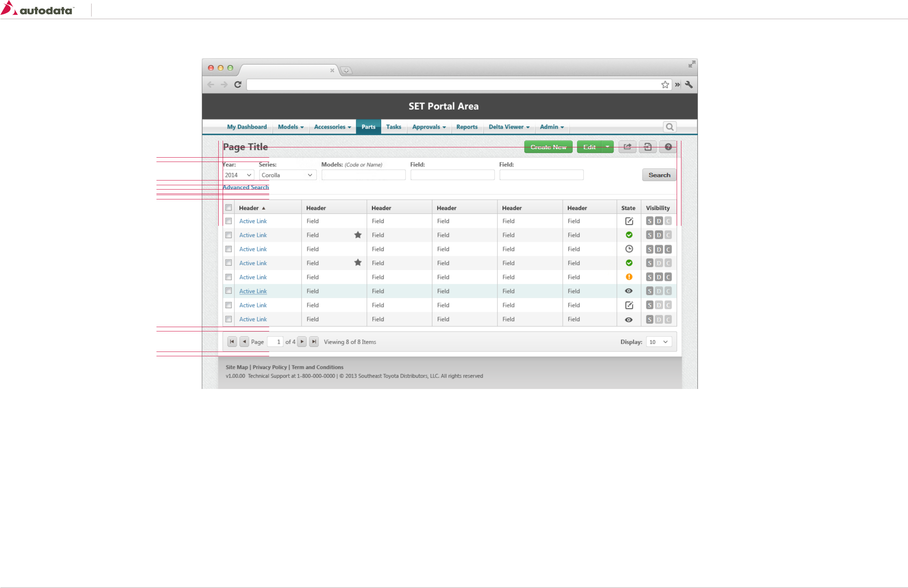Open the Advanced Search link
Screen dimensions: 908x588
[246, 187]
